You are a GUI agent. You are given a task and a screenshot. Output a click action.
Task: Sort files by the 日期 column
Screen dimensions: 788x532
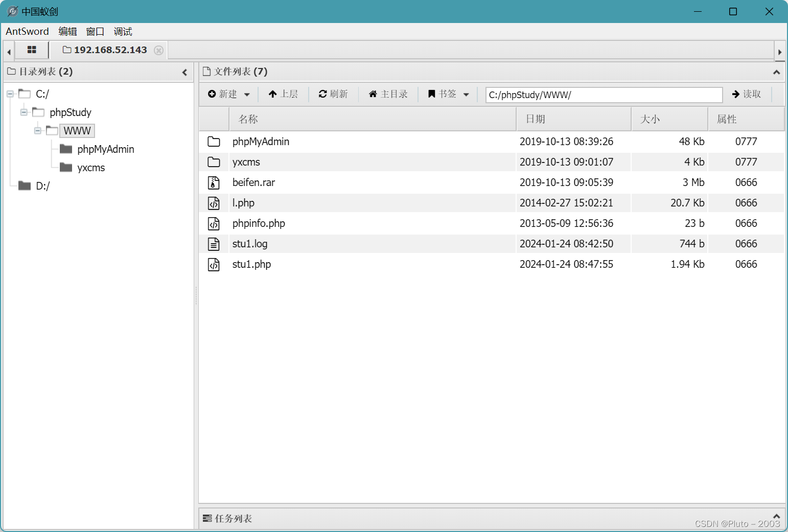(x=574, y=119)
